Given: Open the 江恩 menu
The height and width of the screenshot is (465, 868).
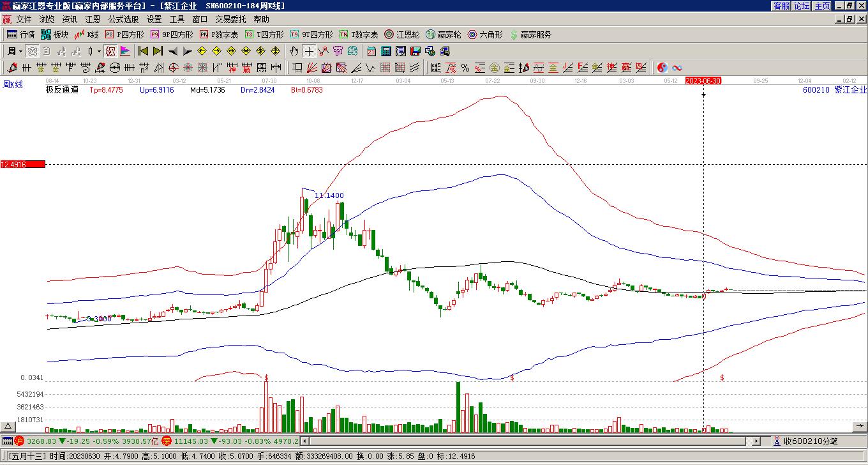Looking at the screenshot, I should tap(93, 19).
